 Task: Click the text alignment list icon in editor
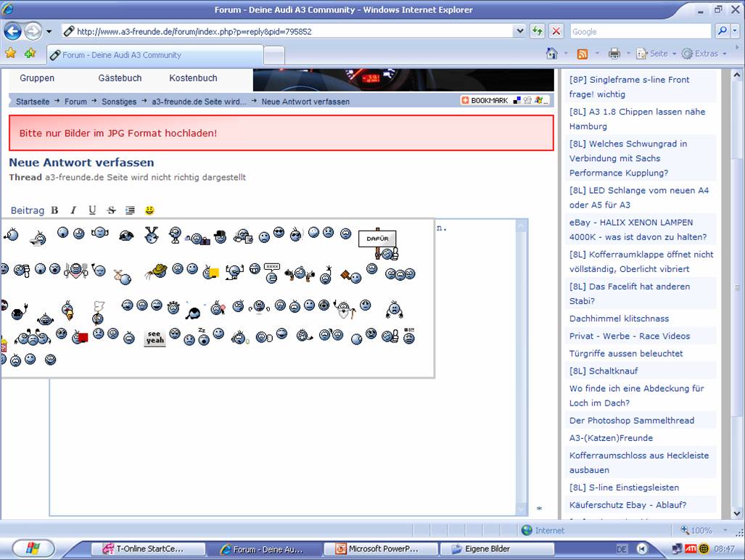coord(130,210)
